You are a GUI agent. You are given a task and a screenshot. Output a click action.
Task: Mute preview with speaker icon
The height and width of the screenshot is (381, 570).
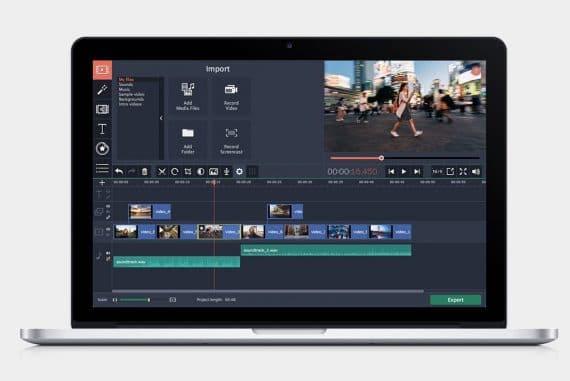tap(475, 172)
